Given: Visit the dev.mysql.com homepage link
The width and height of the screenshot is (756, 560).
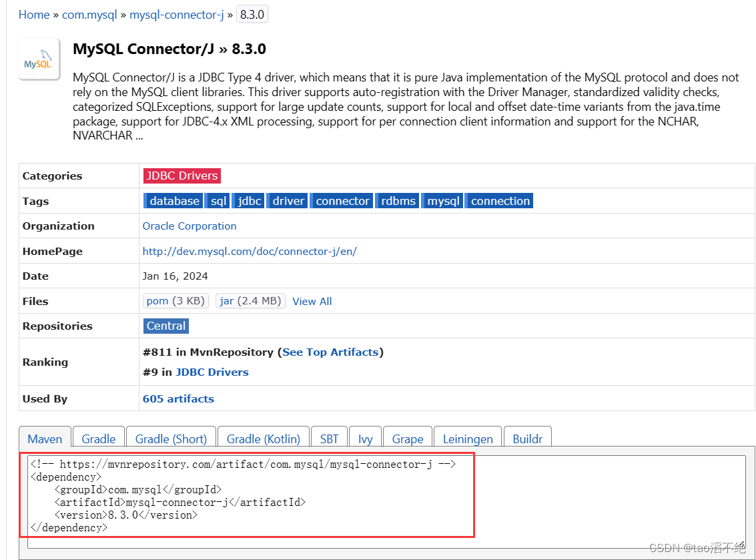Looking at the screenshot, I should (250, 251).
